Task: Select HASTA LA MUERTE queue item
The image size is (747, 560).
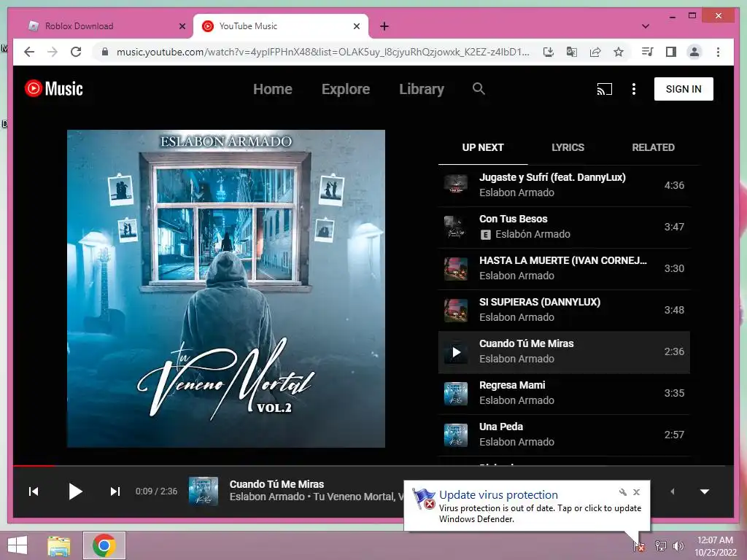Action: [x=564, y=268]
